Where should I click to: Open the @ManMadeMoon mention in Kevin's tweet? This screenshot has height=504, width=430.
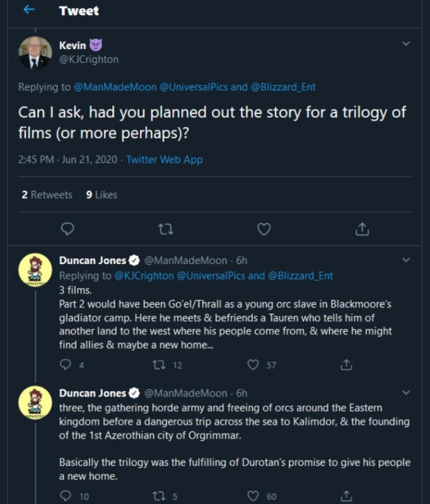click(115, 87)
